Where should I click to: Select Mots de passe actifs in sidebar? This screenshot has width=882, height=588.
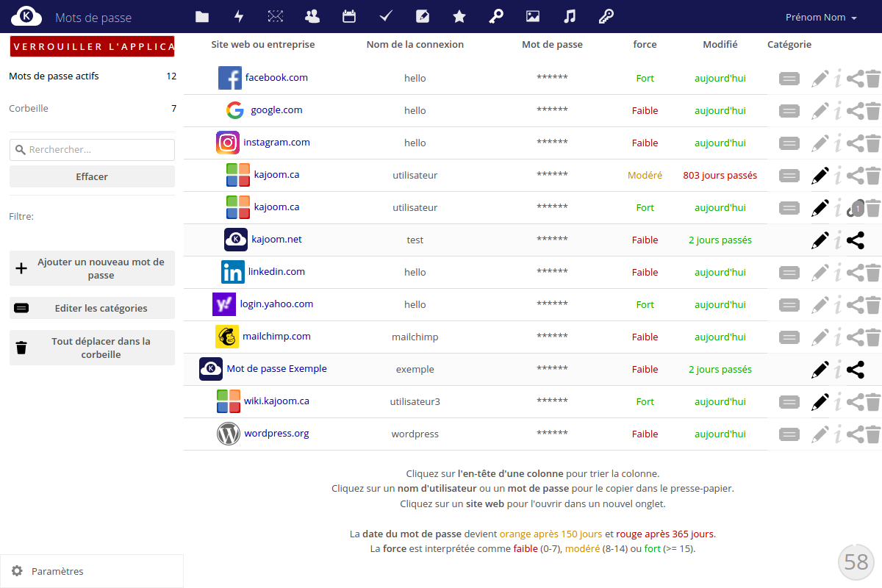(x=54, y=76)
